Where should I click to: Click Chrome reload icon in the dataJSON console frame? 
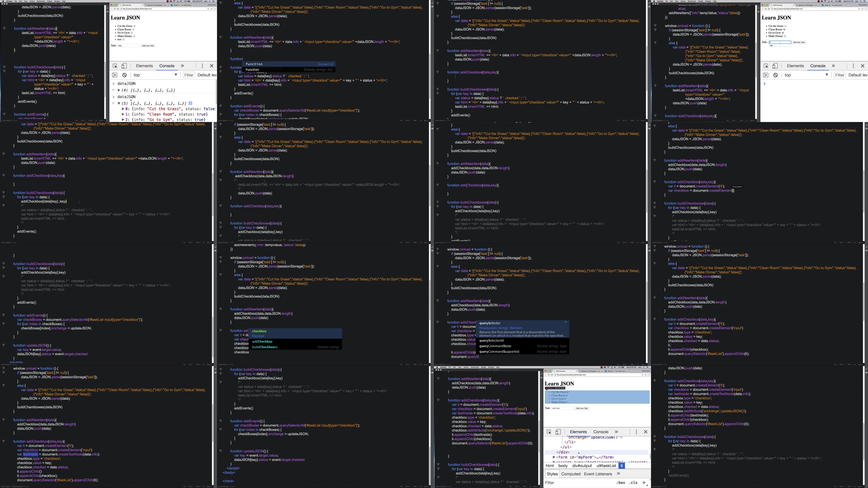click(x=118, y=9)
